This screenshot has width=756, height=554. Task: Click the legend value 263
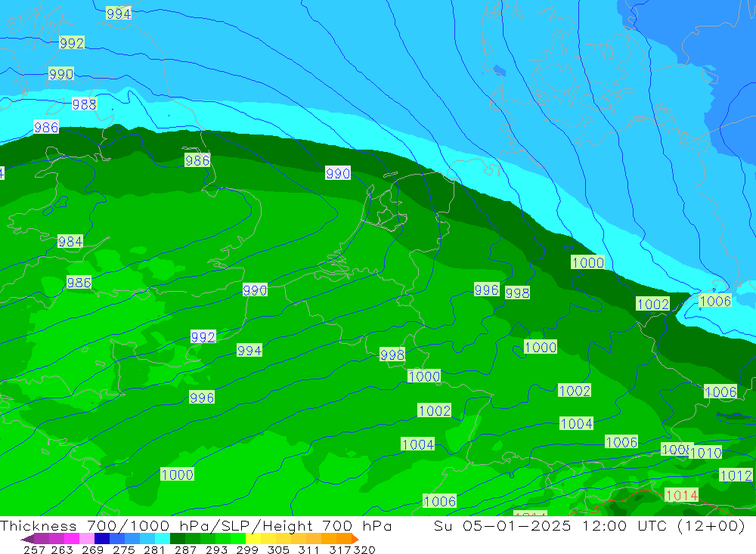tap(62, 549)
